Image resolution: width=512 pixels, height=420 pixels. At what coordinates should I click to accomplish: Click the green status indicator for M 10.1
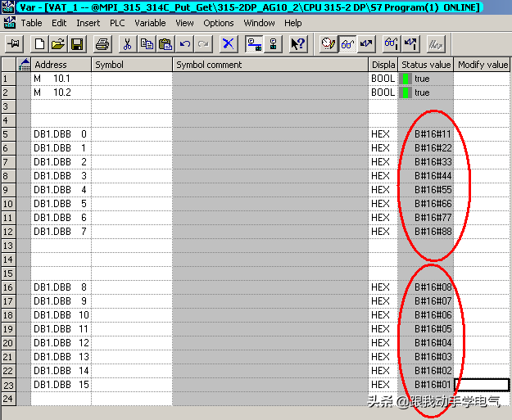point(405,79)
